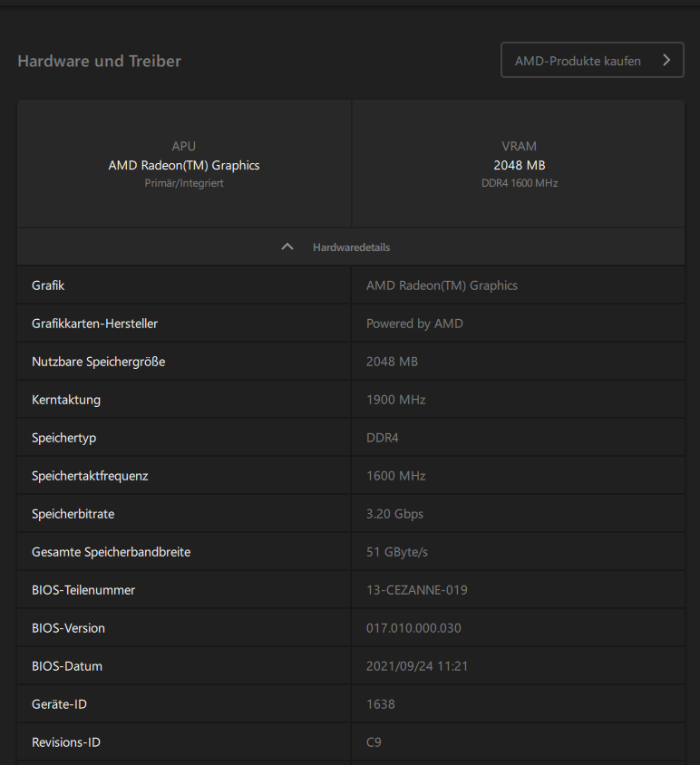Click the Speichertyp row label
Image resolution: width=700 pixels, height=765 pixels.
[63, 438]
